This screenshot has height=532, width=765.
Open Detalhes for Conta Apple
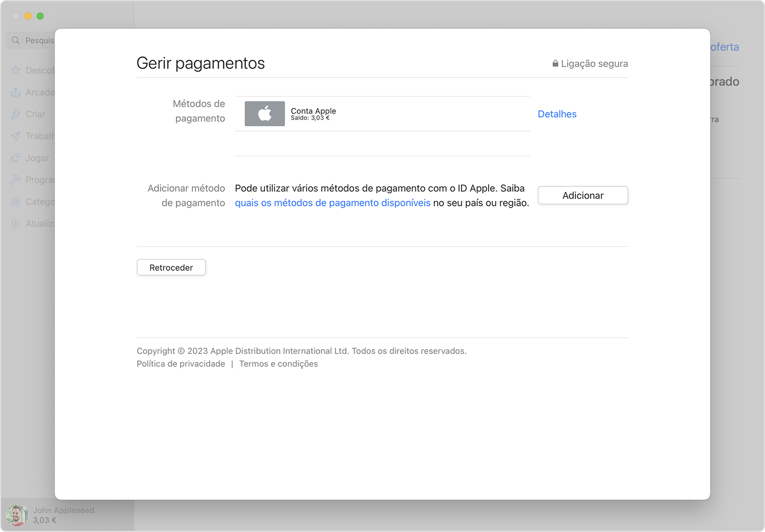[x=557, y=114]
